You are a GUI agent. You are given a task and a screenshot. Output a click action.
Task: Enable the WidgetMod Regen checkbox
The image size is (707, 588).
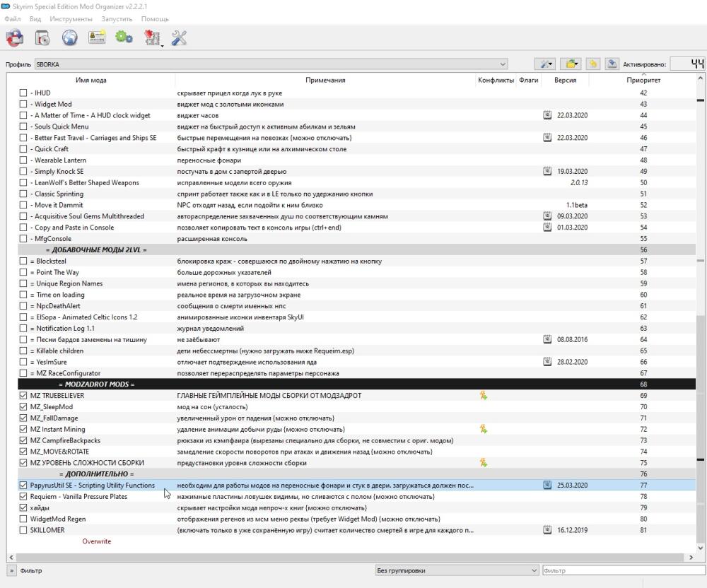click(23, 519)
